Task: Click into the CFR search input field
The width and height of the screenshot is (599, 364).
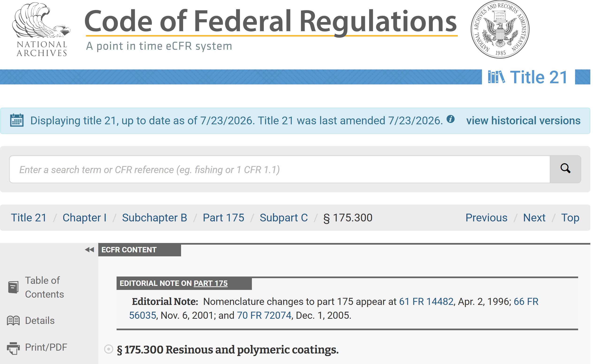Action: click(x=280, y=169)
